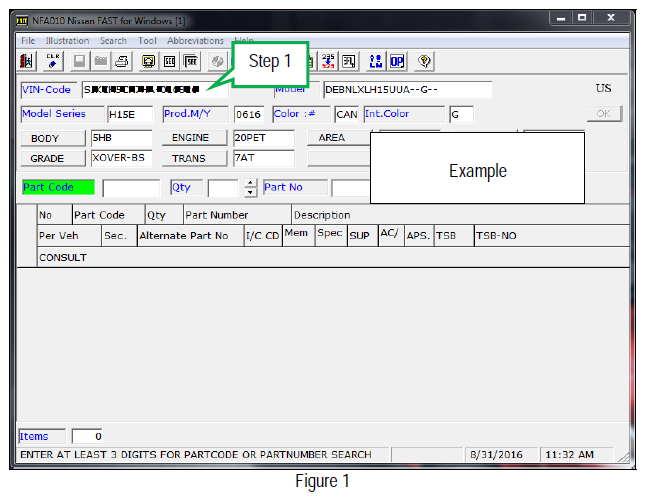
Task: Click the ENGINE button
Action: click(194, 138)
